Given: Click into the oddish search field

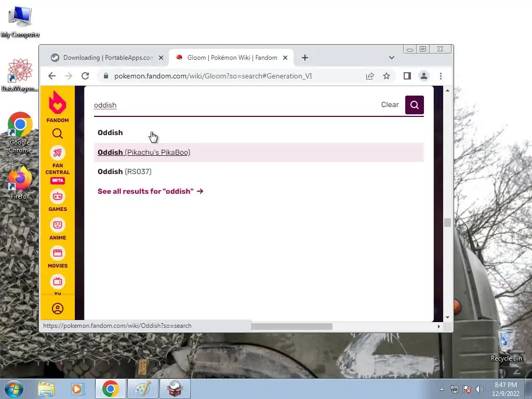Looking at the screenshot, I should pyautogui.click(x=234, y=105).
